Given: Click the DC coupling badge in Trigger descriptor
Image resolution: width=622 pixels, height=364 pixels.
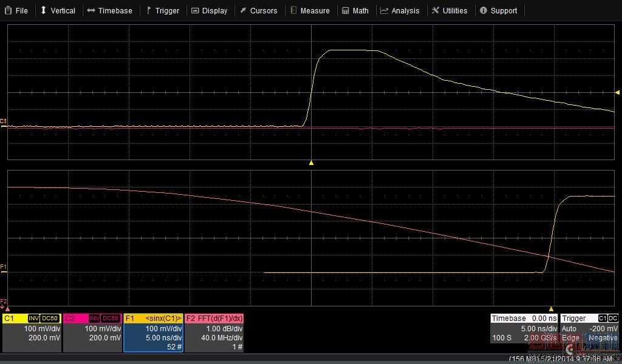Looking at the screenshot, I should click(x=613, y=318).
